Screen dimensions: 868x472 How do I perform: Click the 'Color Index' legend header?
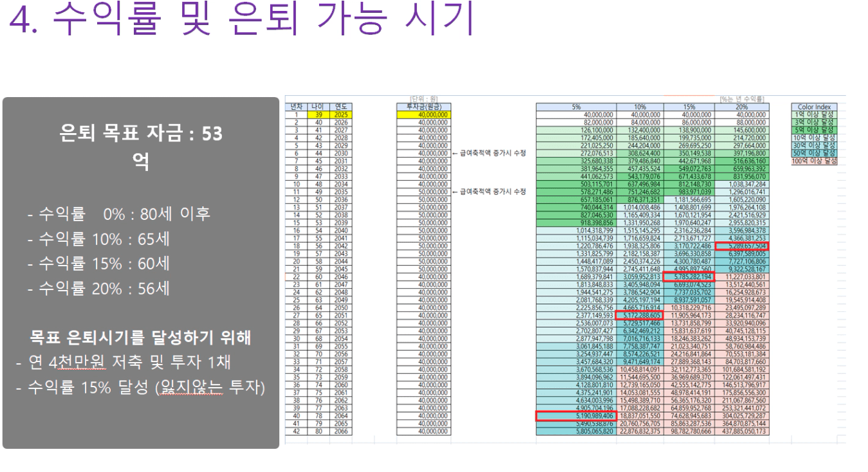click(814, 107)
